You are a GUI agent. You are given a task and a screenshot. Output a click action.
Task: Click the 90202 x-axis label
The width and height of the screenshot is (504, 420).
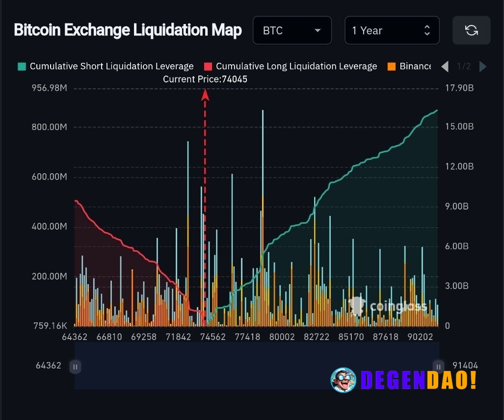tap(420, 337)
